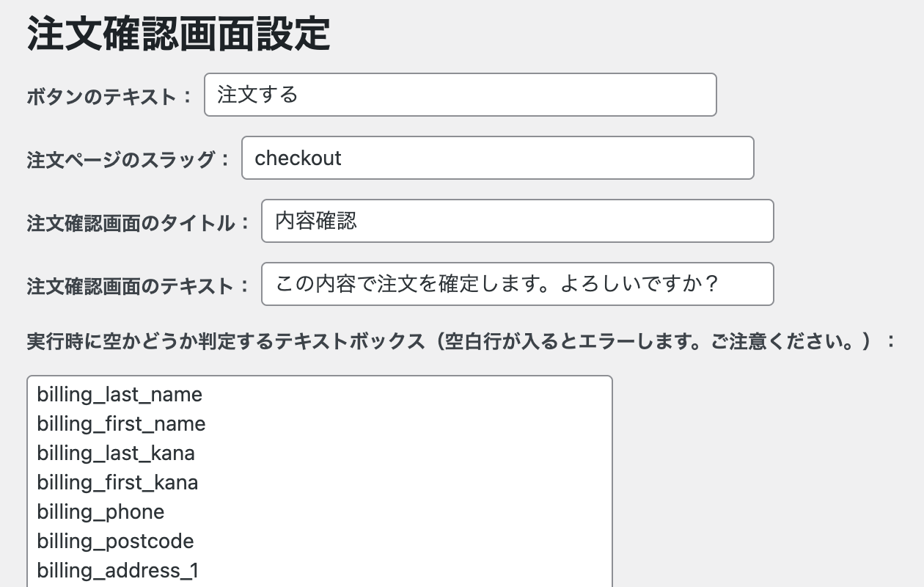The height and width of the screenshot is (587, 924).
Task: Click the 内容確認 title input field
Action: tap(517, 221)
